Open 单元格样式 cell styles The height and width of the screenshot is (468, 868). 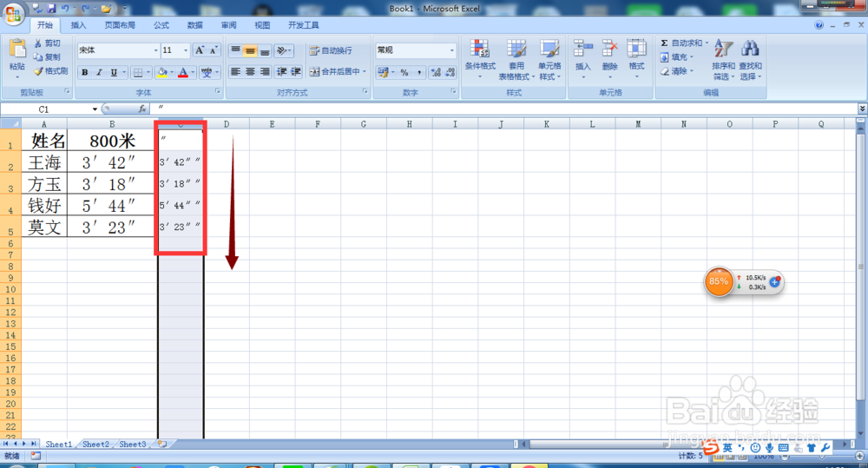click(x=549, y=59)
